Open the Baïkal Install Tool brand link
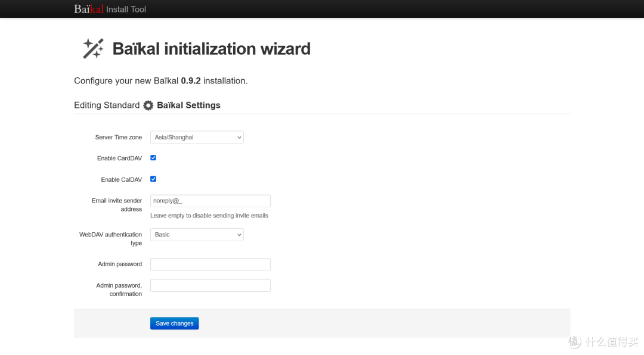644x355 pixels. (x=110, y=9)
